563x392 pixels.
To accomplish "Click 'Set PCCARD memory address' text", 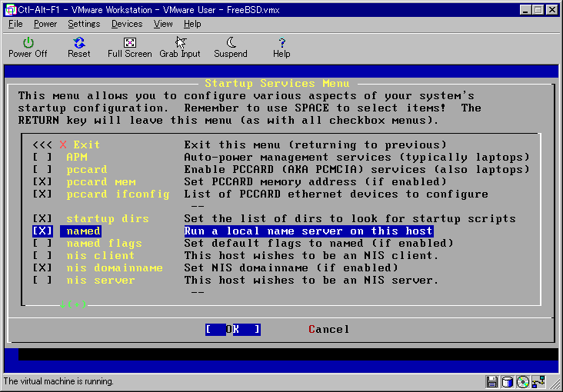I will click(x=315, y=181).
